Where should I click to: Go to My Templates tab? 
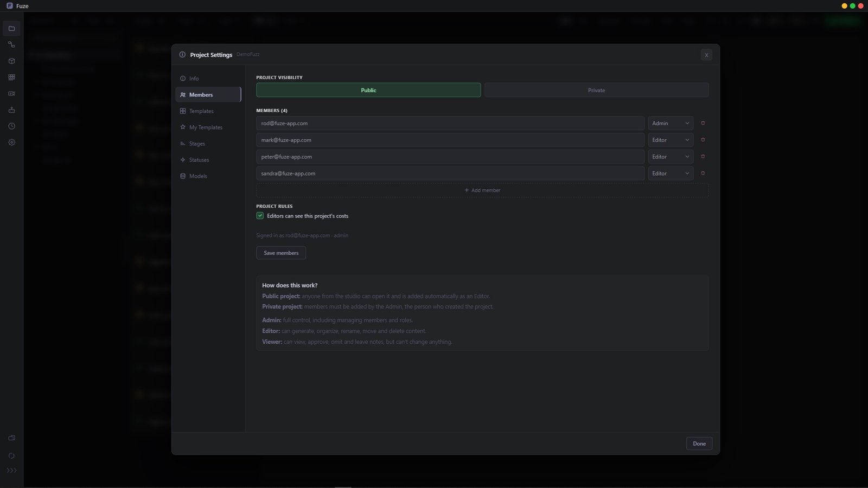[208, 127]
